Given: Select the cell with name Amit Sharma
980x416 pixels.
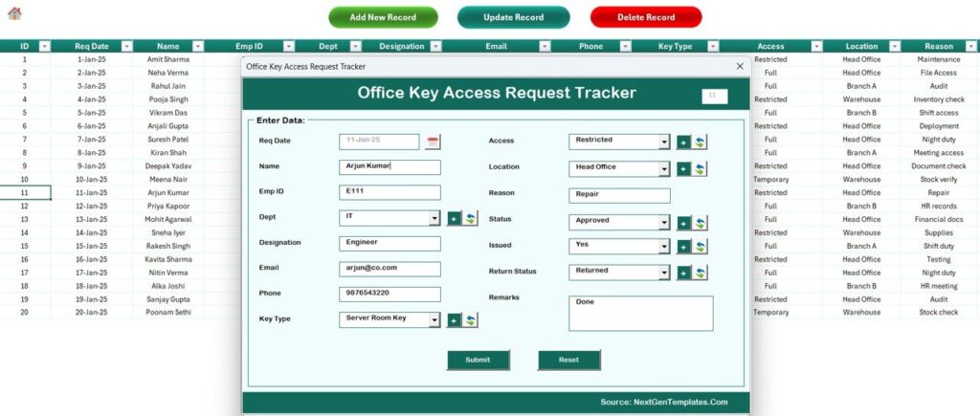Looking at the screenshot, I should (x=168, y=59).
